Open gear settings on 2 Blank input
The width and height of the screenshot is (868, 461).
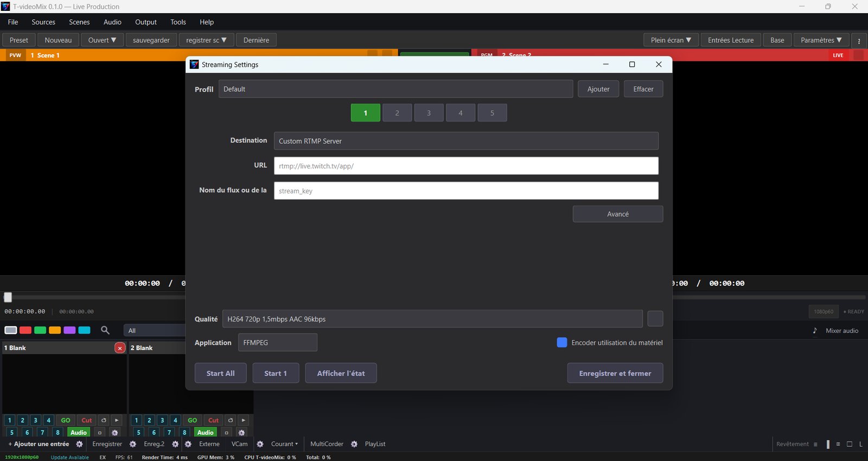(x=241, y=433)
